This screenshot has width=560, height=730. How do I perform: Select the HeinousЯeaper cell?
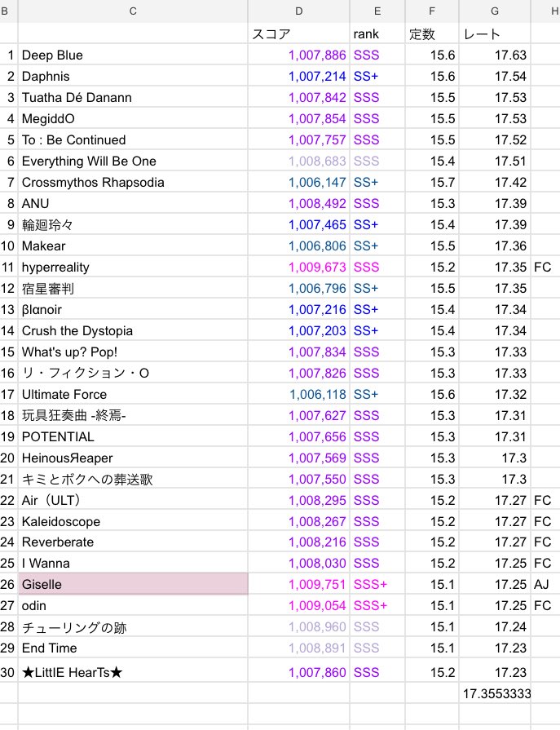tap(133, 458)
